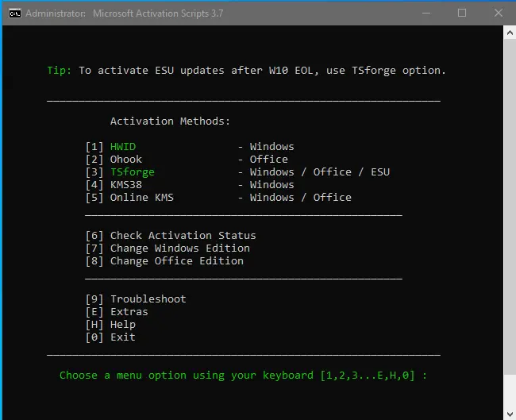516x420 pixels.
Task: Click the scrollbar down arrow
Action: (510, 414)
